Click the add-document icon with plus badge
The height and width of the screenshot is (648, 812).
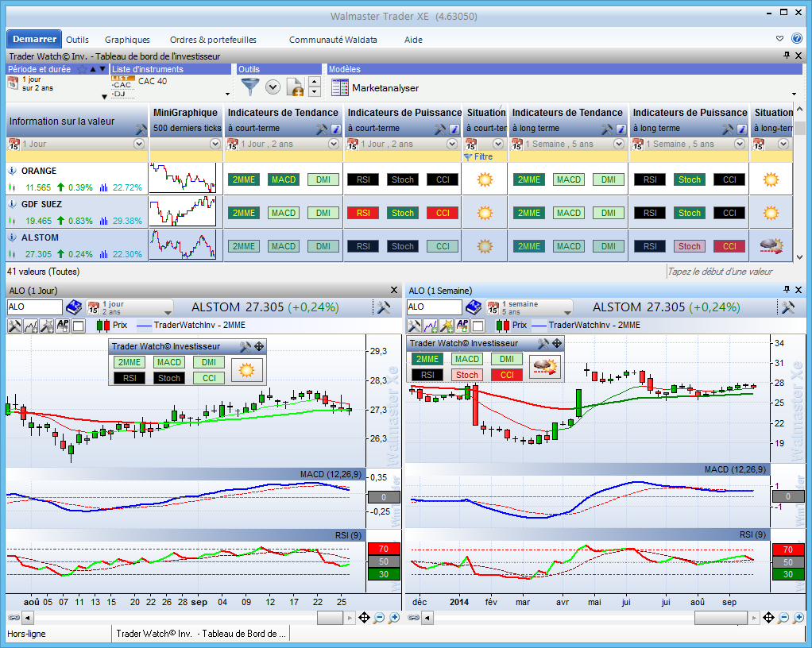(295, 87)
